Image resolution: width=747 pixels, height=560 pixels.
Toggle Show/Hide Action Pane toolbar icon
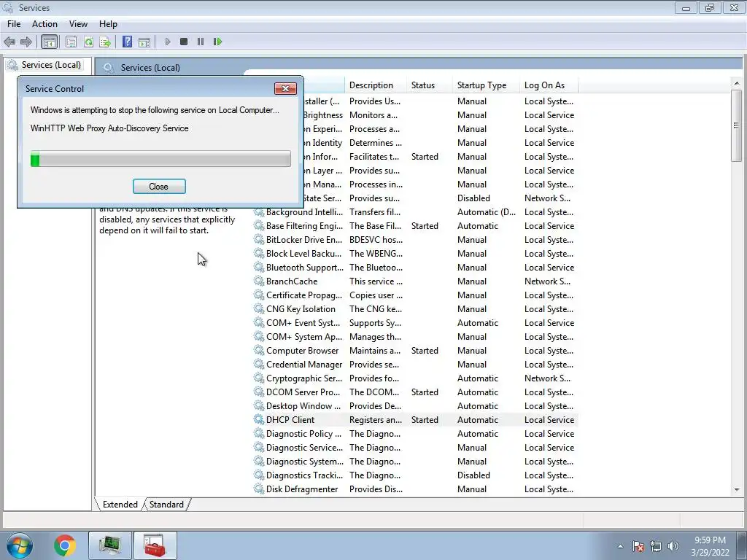(x=144, y=42)
